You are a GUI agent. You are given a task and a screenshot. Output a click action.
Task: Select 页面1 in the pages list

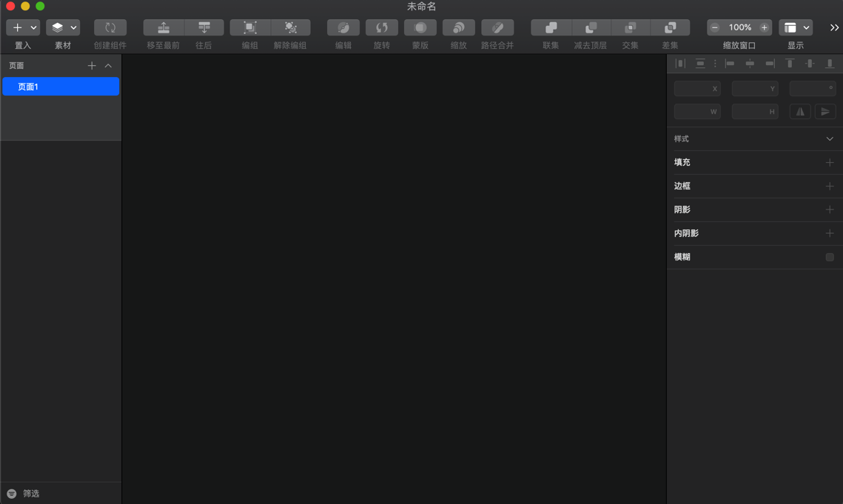(61, 87)
